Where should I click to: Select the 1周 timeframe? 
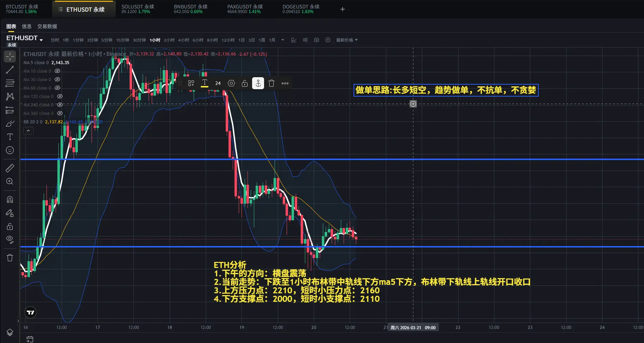coord(262,40)
